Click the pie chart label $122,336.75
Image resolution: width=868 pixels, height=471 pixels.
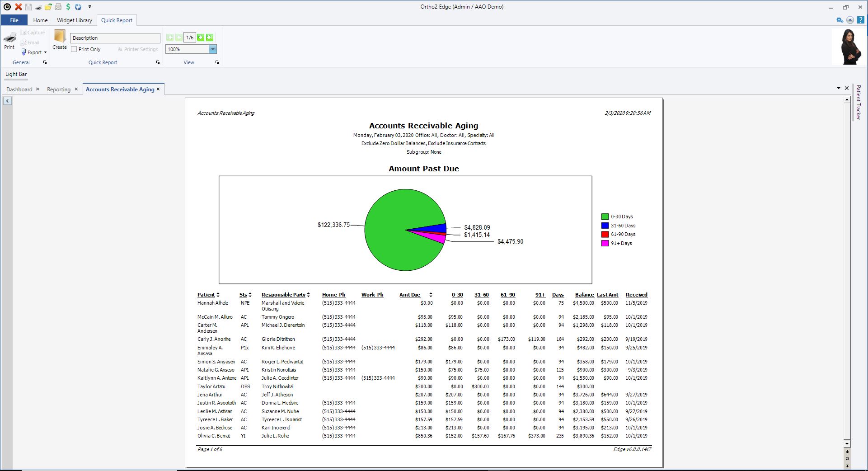click(x=333, y=225)
